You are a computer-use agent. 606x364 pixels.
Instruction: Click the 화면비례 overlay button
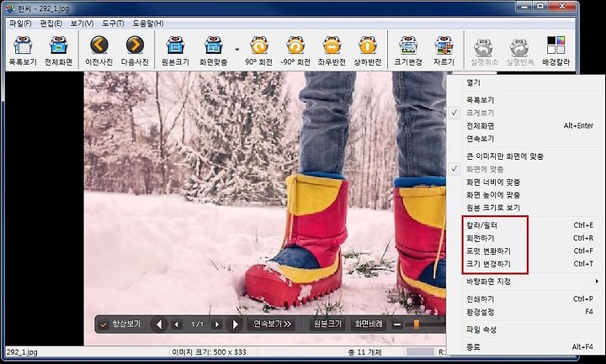(x=369, y=324)
